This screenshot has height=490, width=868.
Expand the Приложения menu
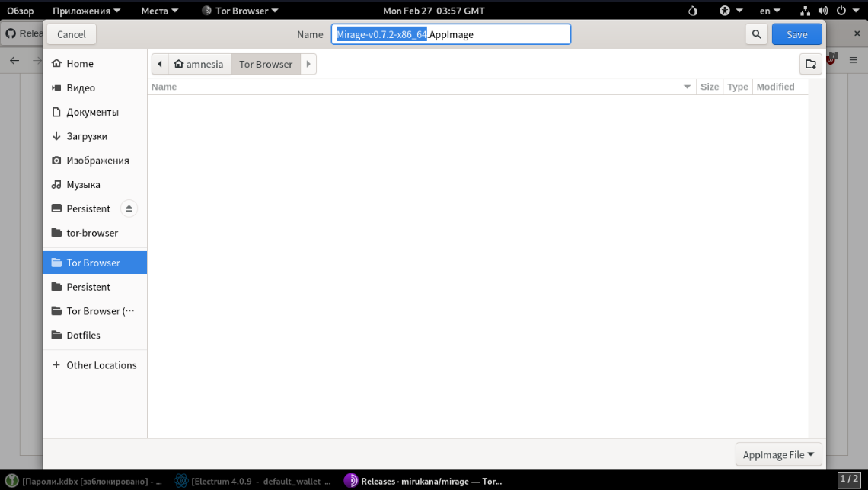pos(86,11)
